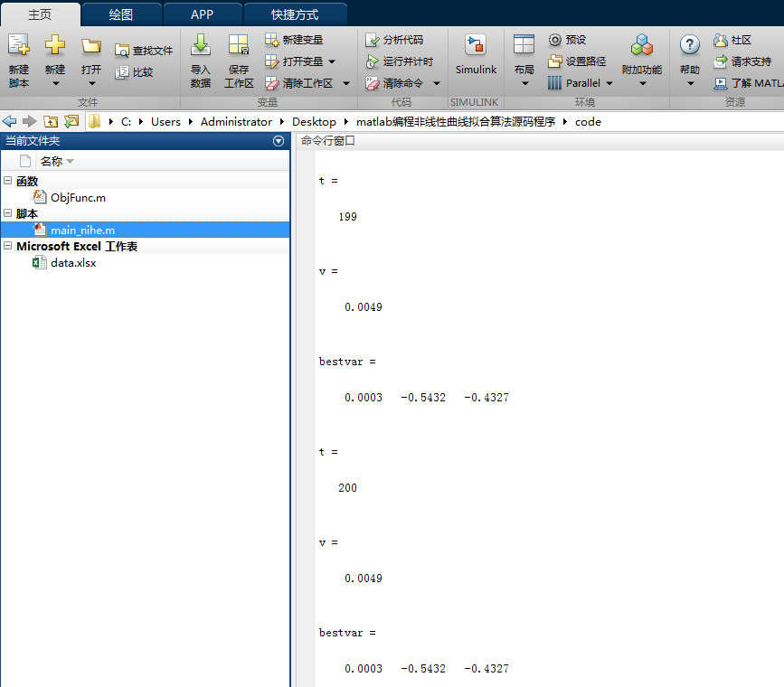Click the 运行并计时 icon
The height and width of the screenshot is (687, 784).
pos(373,61)
